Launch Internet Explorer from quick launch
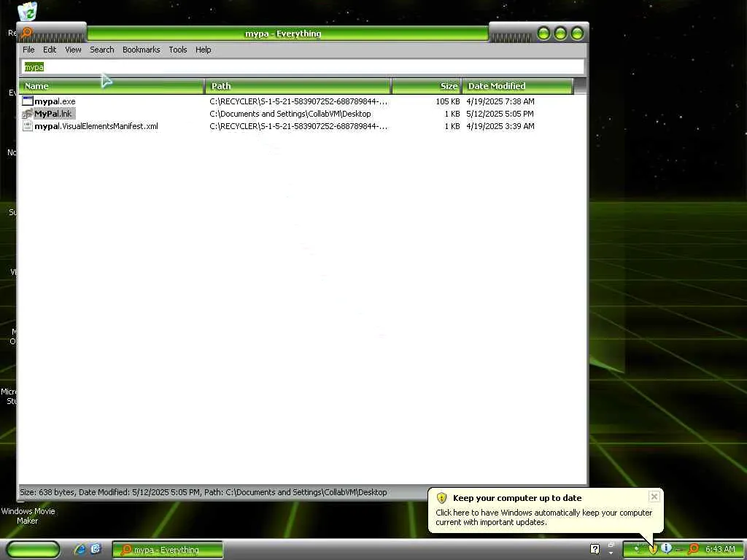747x560 pixels. (80, 550)
